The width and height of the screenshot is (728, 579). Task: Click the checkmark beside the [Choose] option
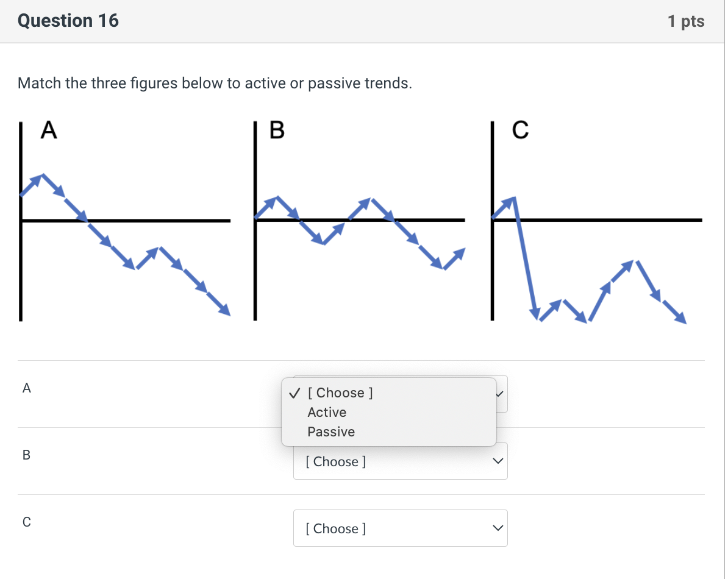294,393
